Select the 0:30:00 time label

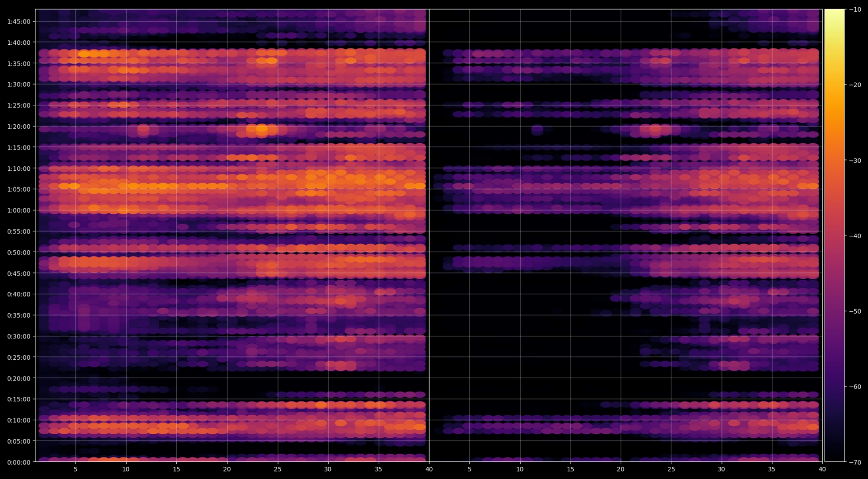[19, 336]
